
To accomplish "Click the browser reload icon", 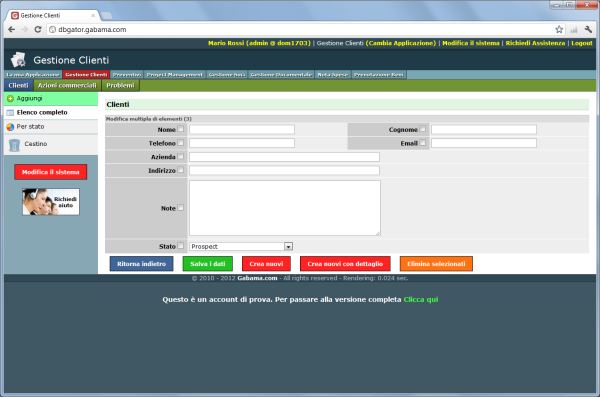I will click(x=38, y=29).
